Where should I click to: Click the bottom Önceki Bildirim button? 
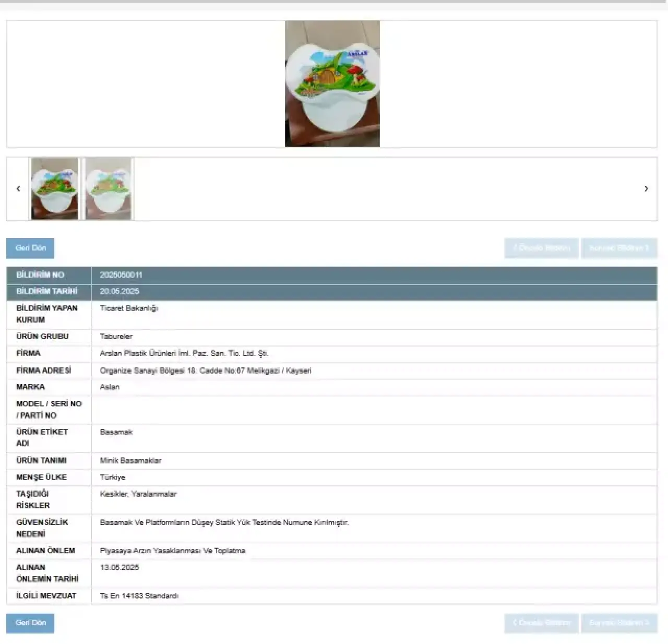point(541,623)
